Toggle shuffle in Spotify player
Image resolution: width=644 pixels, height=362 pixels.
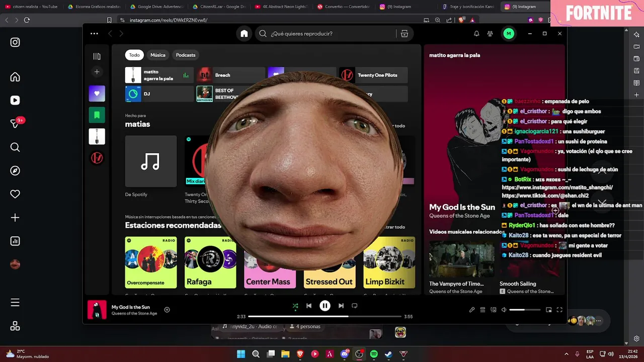point(295,306)
